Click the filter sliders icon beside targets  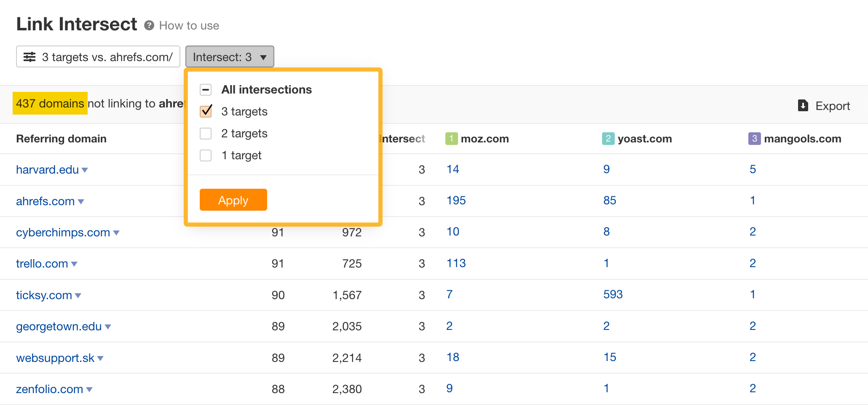(x=29, y=57)
